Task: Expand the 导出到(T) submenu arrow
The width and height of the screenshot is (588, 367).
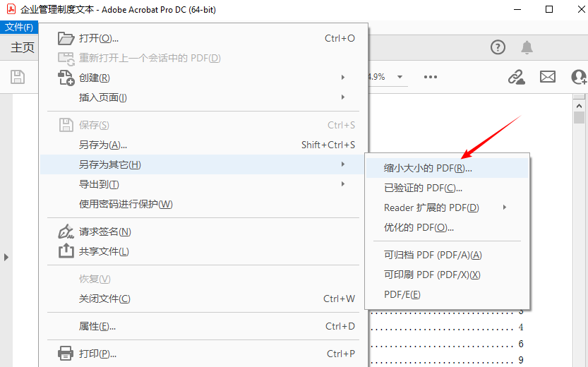Action: coord(343,184)
